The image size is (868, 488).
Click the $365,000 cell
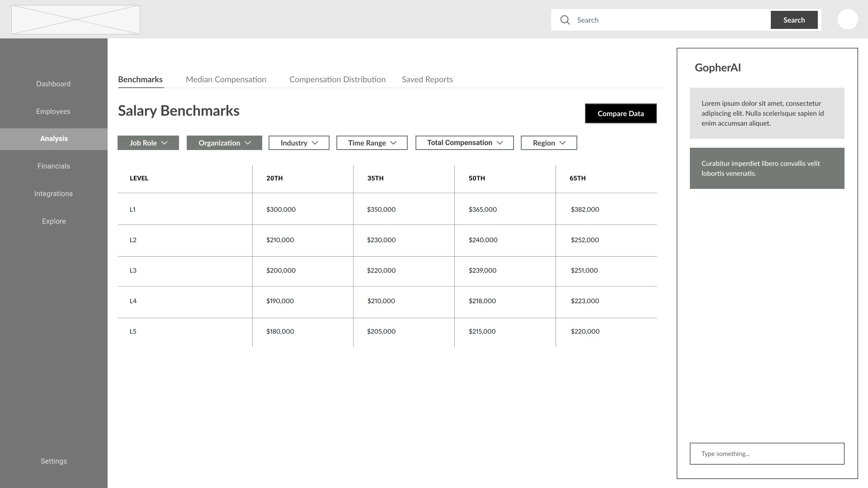point(482,209)
